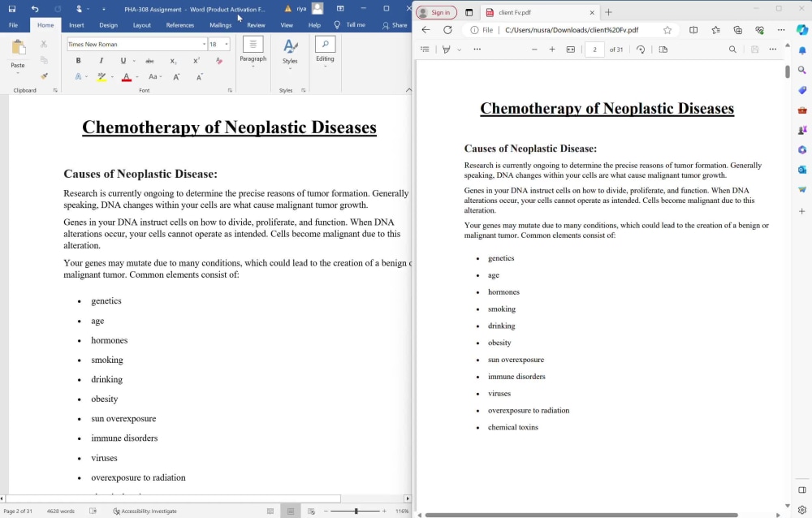The image size is (812, 518).
Task: Search inside the PDF with magnifier
Action: click(x=732, y=50)
